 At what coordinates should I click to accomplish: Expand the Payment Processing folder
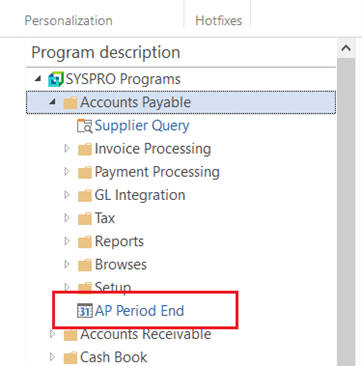click(67, 172)
